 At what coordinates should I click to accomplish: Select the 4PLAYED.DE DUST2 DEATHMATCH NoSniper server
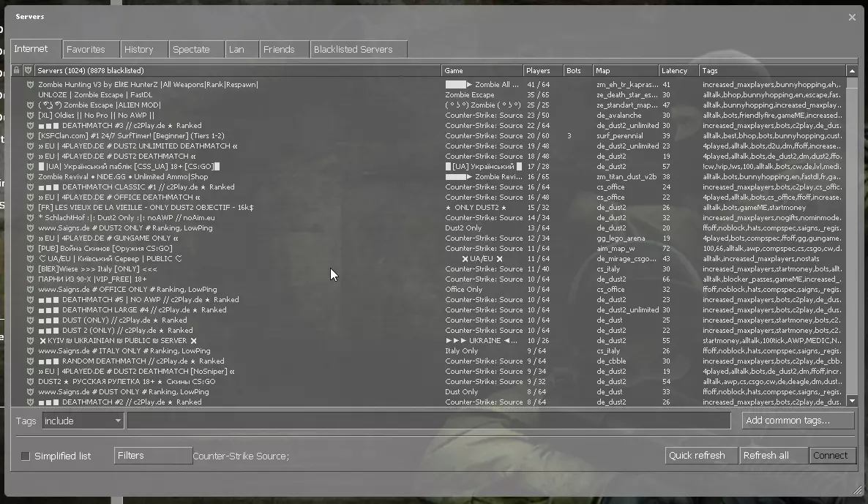click(427, 371)
